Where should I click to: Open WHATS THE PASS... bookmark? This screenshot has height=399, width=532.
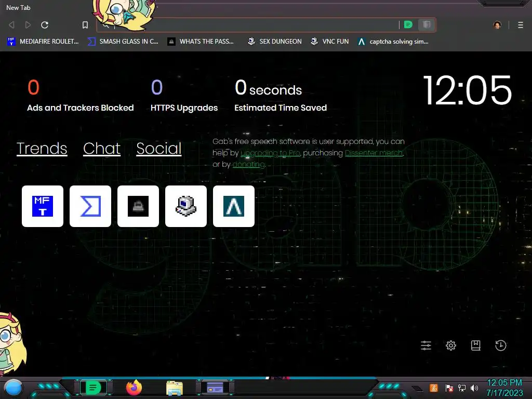[x=201, y=42]
